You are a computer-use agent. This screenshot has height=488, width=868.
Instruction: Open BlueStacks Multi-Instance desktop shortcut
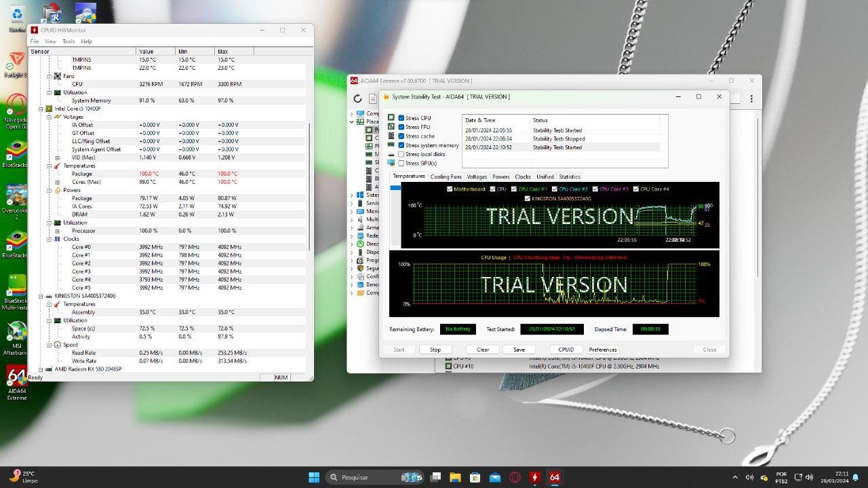point(16,292)
